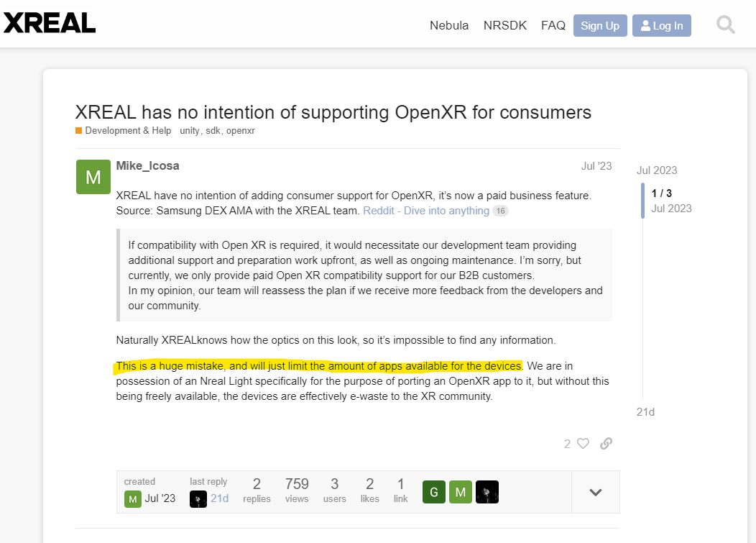The height and width of the screenshot is (543, 756).
Task: Click the 16 link click counter
Action: click(x=500, y=211)
